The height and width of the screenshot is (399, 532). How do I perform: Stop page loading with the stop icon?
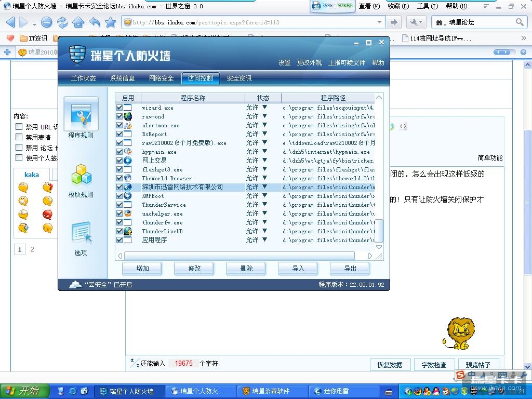click(x=46, y=23)
